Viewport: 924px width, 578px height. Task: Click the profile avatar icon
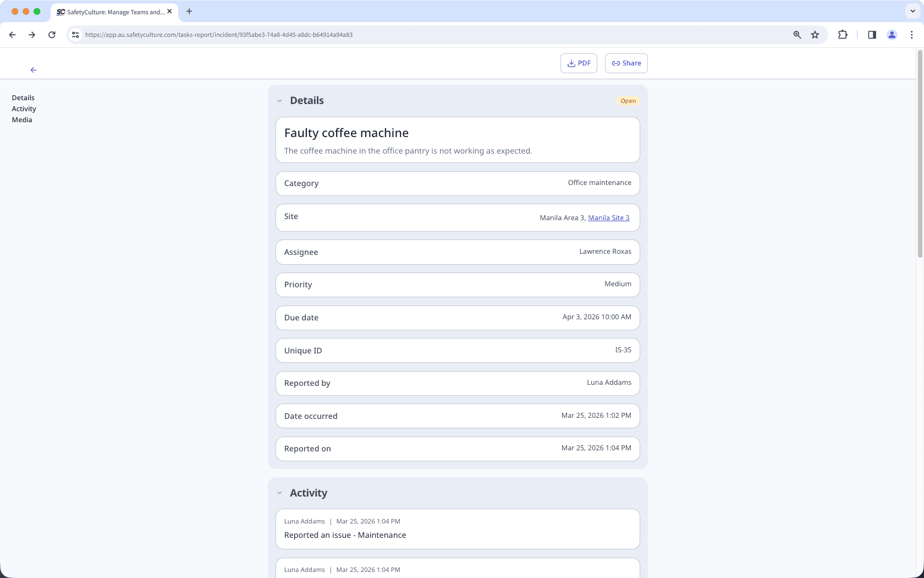(892, 34)
